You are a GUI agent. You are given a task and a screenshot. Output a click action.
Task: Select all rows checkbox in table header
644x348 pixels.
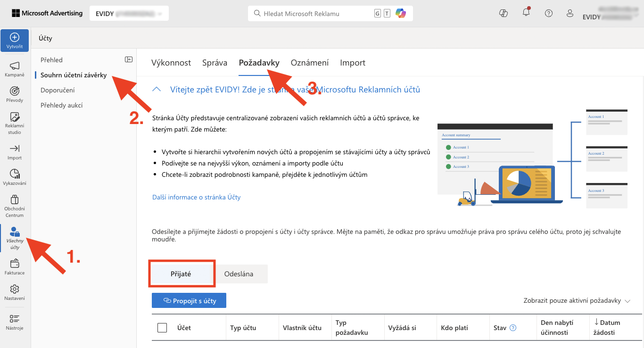click(162, 328)
